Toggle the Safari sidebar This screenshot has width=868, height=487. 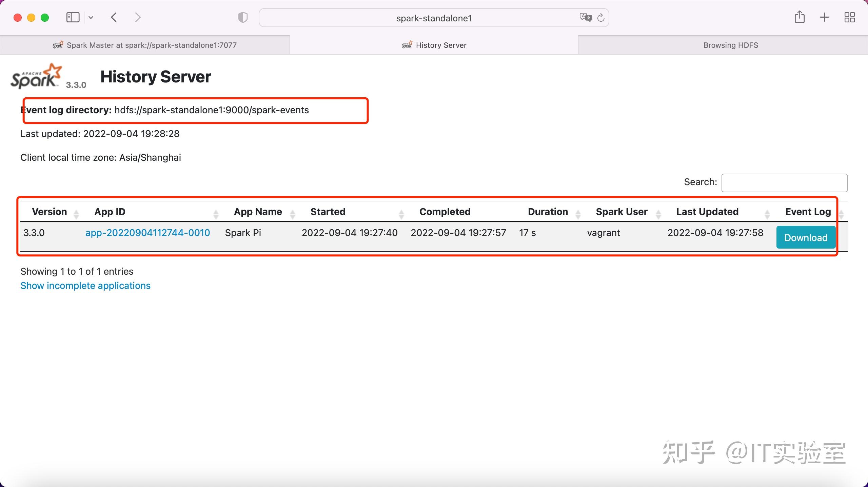[x=73, y=17]
